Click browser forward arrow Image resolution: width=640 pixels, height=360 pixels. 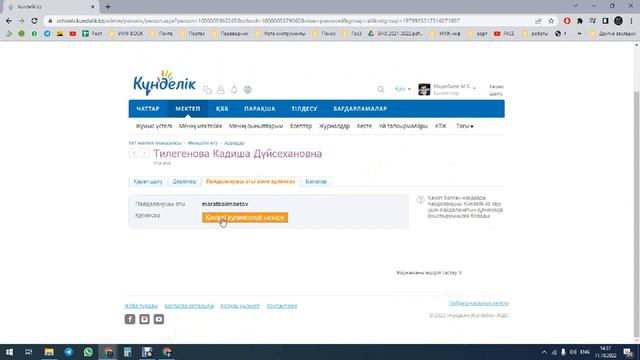(22, 21)
